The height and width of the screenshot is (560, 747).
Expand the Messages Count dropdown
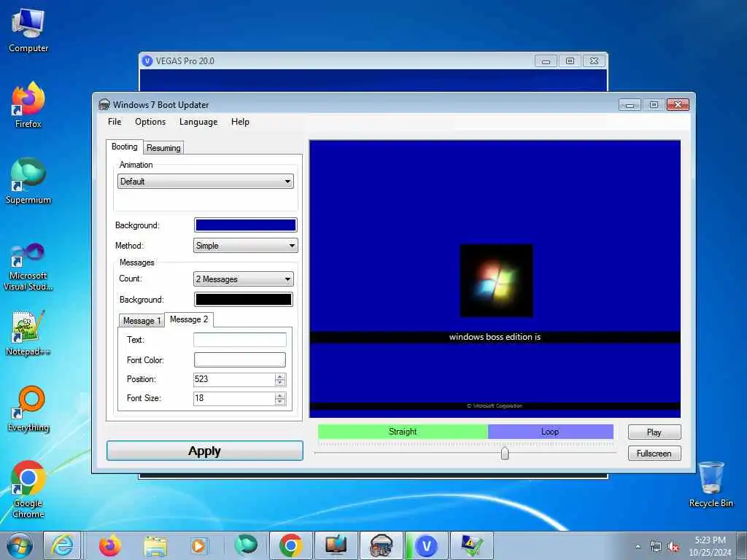(244, 279)
